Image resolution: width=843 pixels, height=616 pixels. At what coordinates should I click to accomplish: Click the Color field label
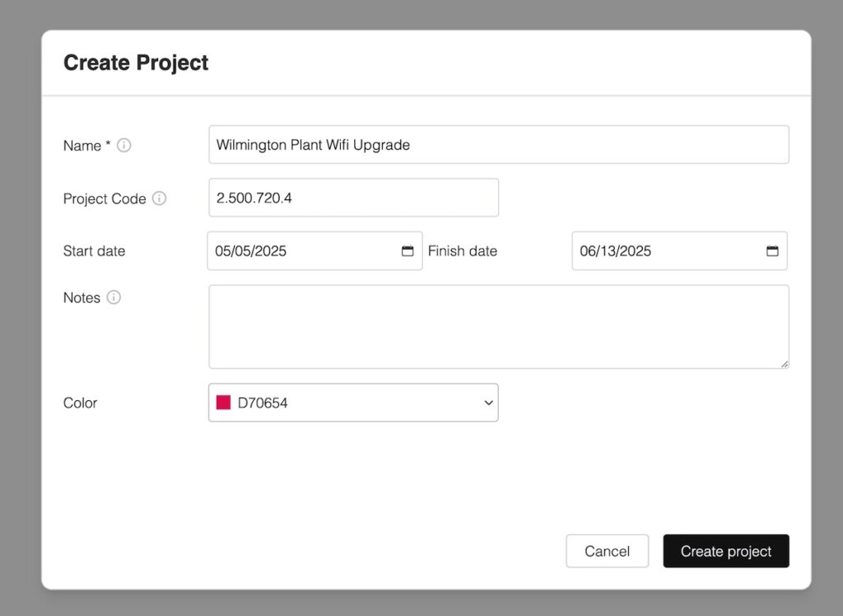80,403
